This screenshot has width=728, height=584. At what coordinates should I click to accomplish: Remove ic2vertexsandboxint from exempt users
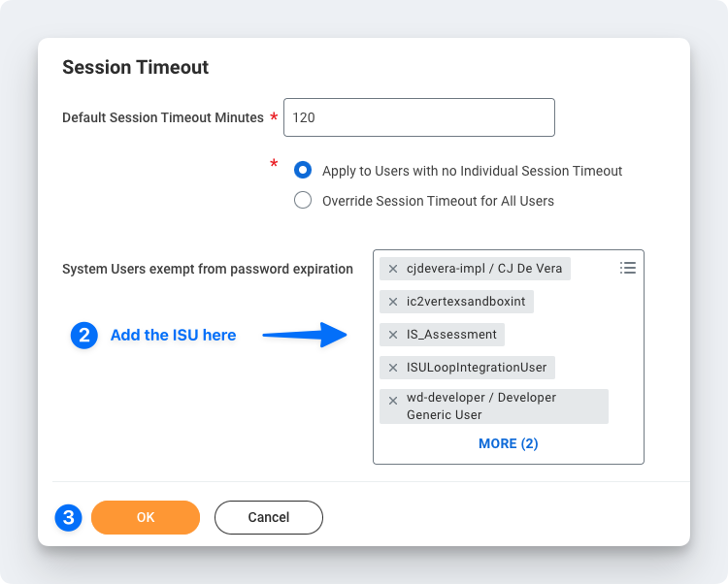[x=393, y=302]
